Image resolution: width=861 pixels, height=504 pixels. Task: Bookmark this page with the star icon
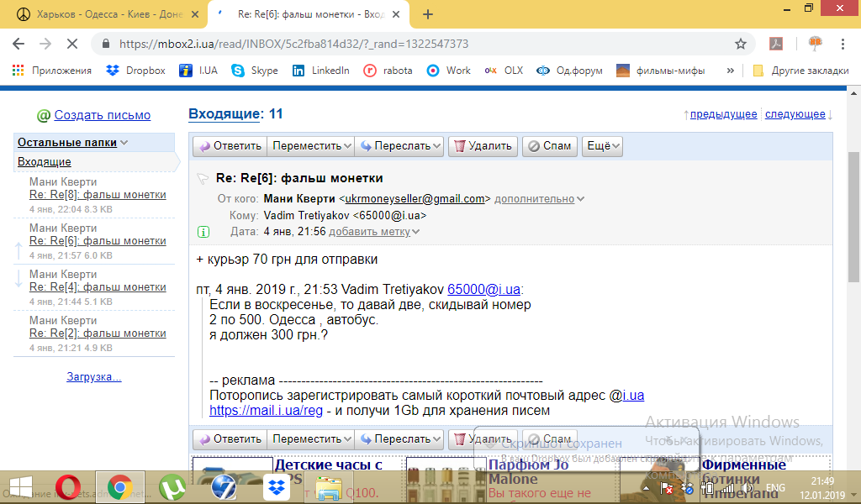pos(741,44)
